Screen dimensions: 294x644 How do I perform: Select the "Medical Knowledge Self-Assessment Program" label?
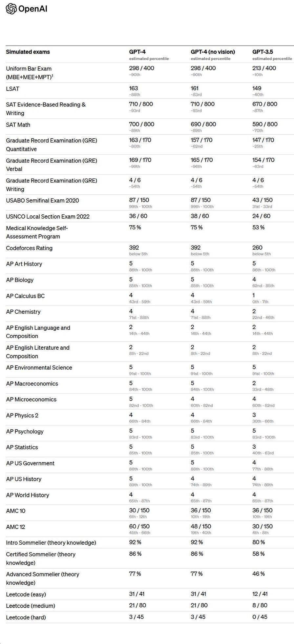click(x=37, y=232)
